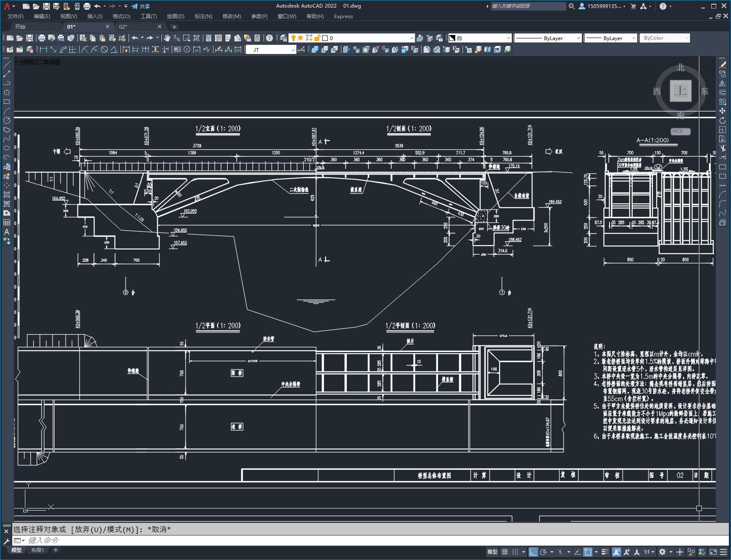The height and width of the screenshot is (560, 731).
Task: Click the Center Mark dimension icon
Action: pos(187,50)
